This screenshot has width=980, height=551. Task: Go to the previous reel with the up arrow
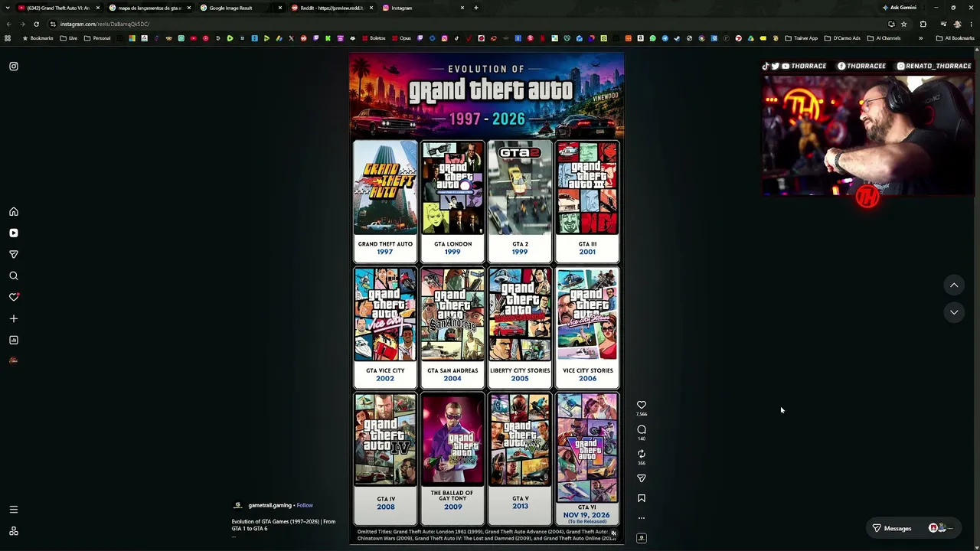click(954, 285)
